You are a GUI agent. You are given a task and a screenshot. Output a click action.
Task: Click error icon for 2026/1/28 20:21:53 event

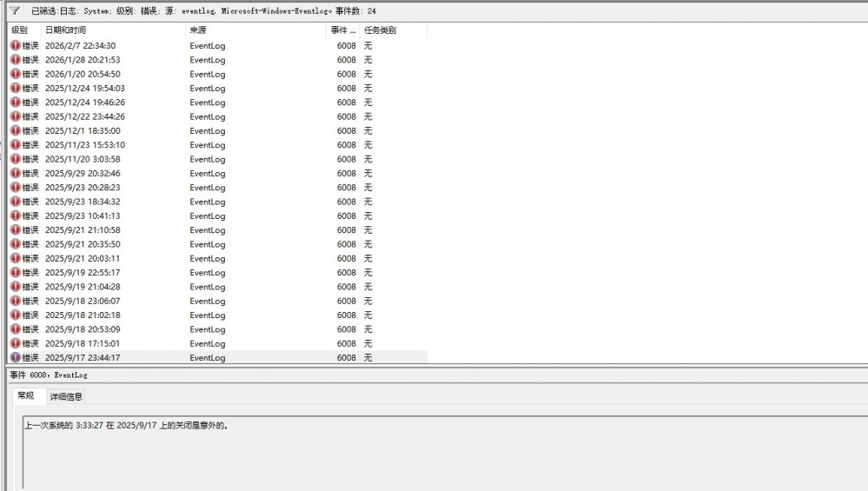coord(15,60)
